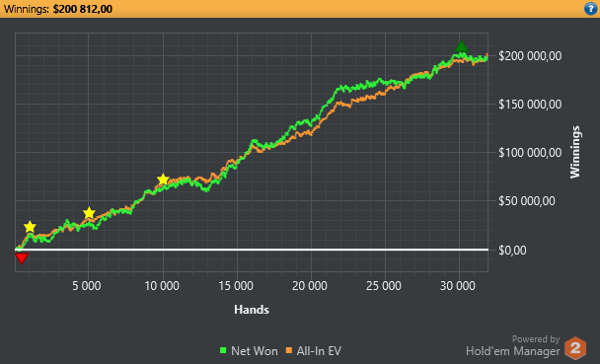Select the yellow star marker near 5 000 hands
This screenshot has width=600, height=364.
tap(89, 213)
